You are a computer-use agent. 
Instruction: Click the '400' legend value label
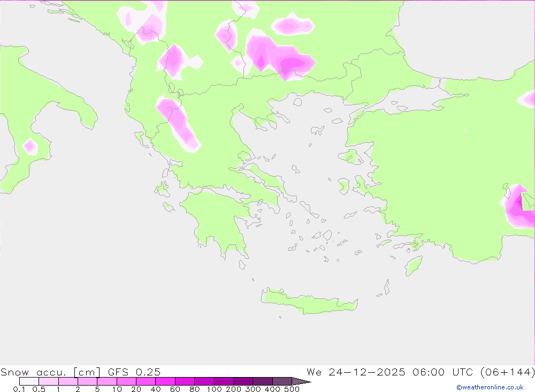click(273, 389)
